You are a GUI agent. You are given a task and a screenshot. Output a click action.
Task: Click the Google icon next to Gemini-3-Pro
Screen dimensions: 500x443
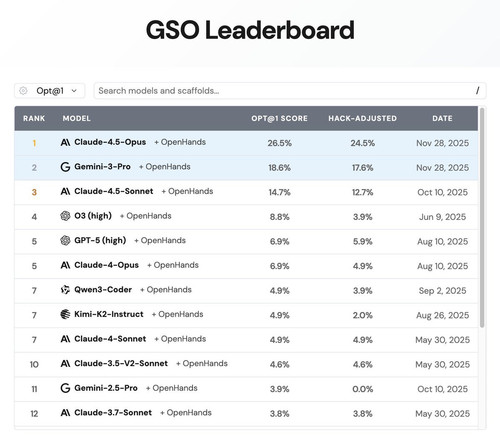pos(65,167)
